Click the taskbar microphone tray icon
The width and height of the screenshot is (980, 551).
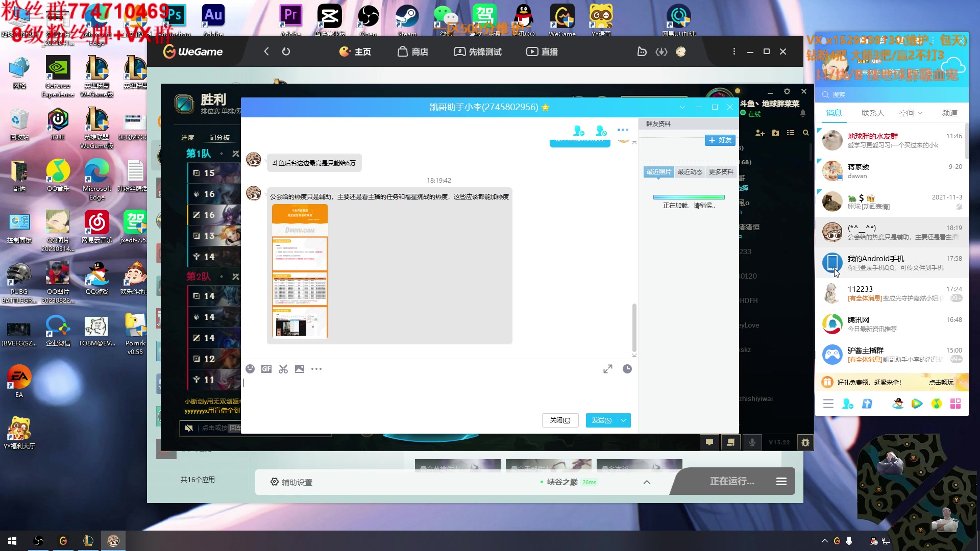point(849,541)
